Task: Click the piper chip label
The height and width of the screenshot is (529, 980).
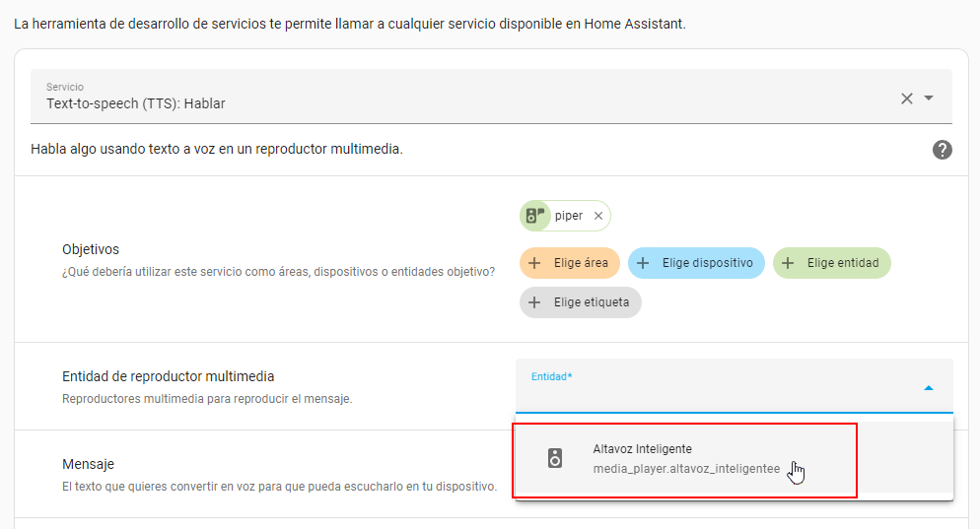Action: click(569, 216)
